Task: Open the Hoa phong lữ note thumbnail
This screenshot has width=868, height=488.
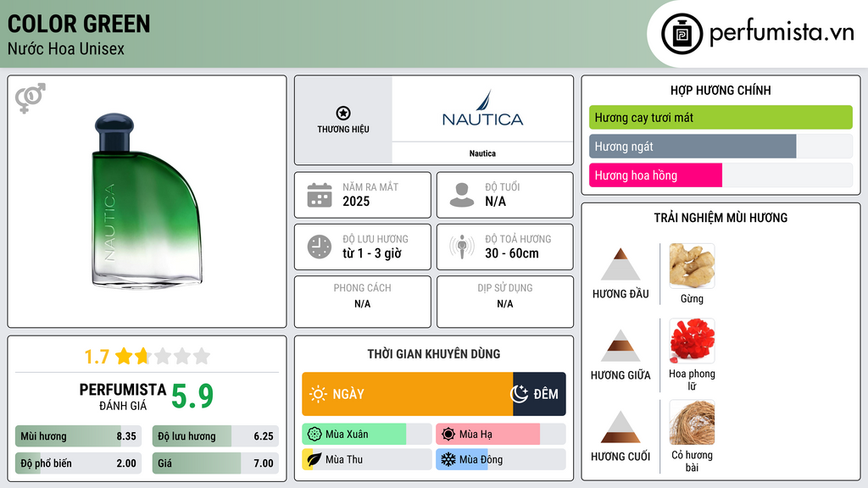Action: click(692, 341)
